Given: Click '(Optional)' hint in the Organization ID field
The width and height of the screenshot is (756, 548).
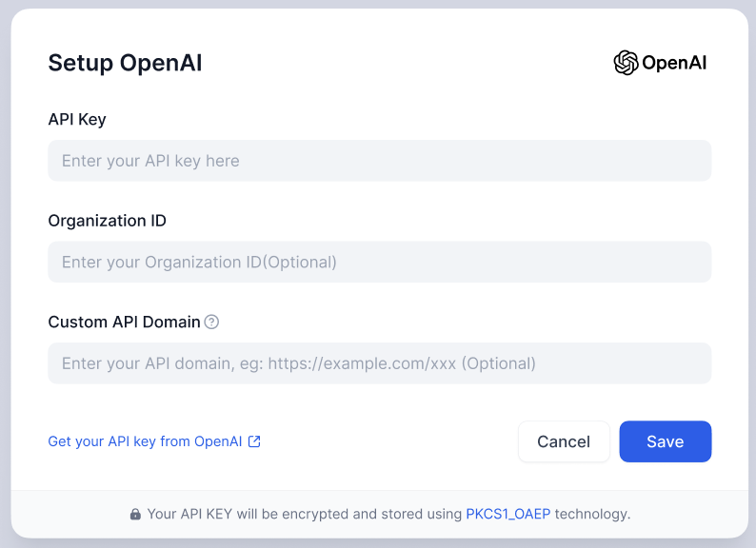Looking at the screenshot, I should coord(300,262).
